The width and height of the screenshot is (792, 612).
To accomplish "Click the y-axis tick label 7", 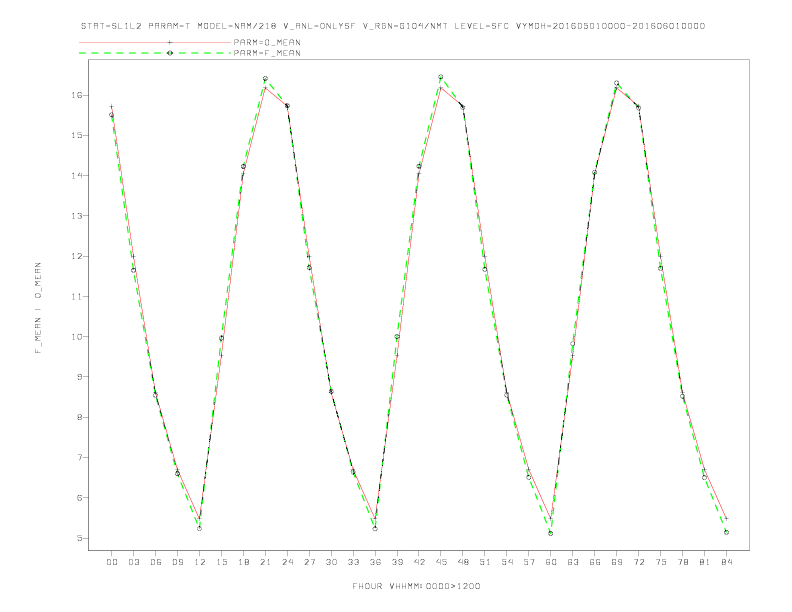I will coord(79,457).
